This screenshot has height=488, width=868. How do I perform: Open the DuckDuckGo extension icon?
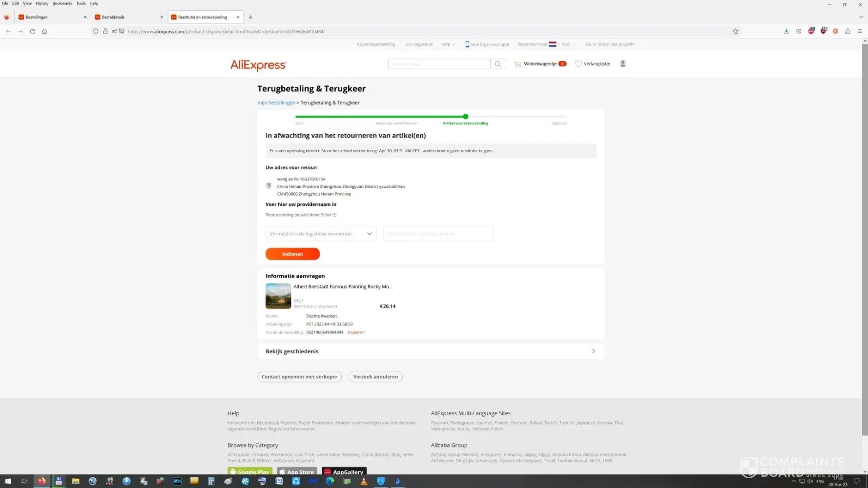835,31
